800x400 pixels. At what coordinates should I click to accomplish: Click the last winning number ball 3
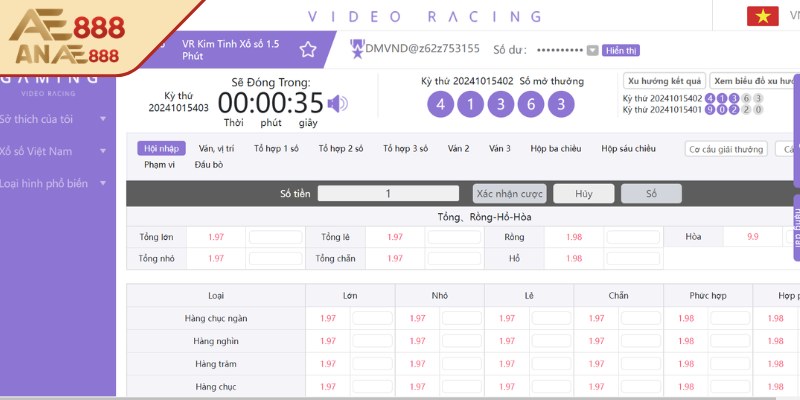point(561,104)
